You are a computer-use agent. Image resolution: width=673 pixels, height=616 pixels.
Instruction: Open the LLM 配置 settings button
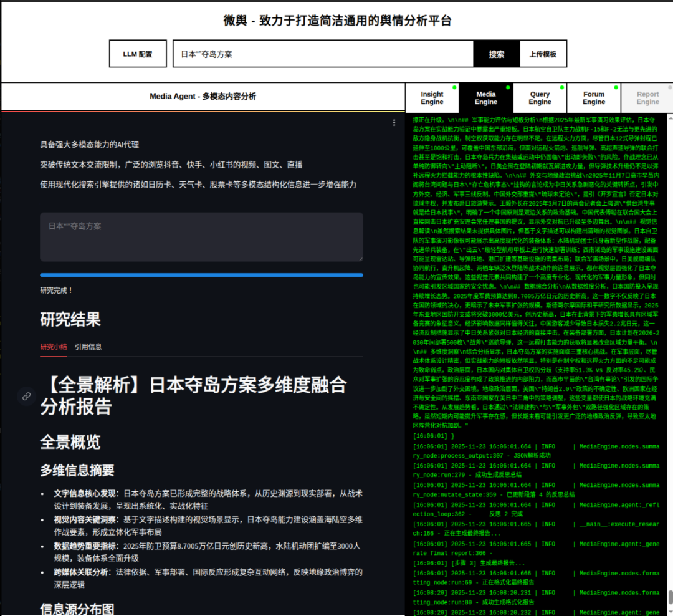pyautogui.click(x=138, y=54)
